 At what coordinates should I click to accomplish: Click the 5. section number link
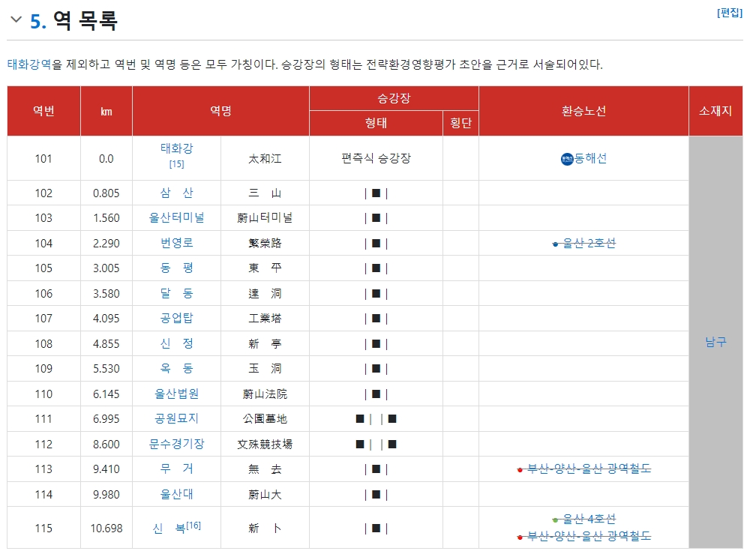38,21
